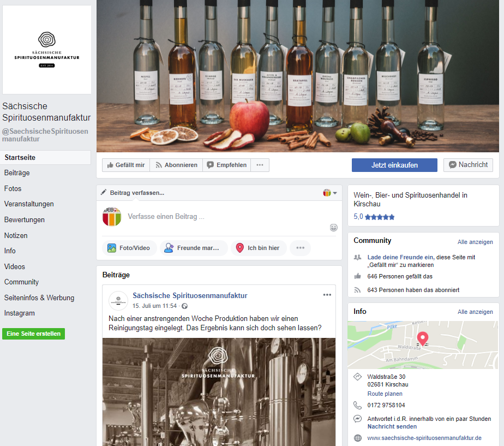Open the emoji picker smiley icon
This screenshot has width=504, height=446.
[x=334, y=228]
